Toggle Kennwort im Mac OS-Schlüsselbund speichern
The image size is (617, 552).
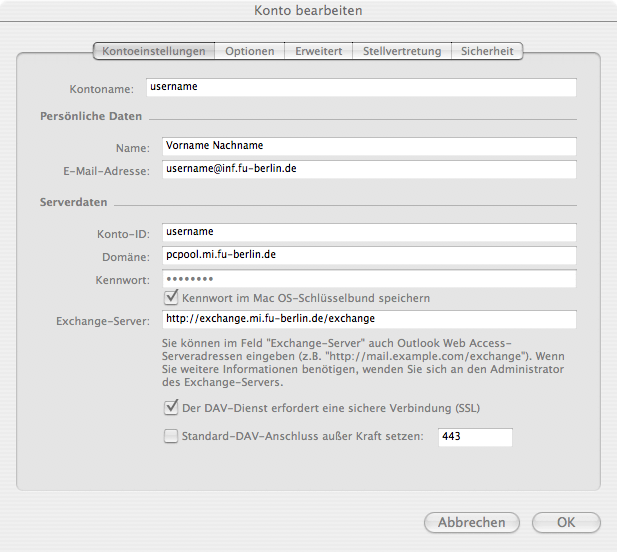click(x=171, y=298)
